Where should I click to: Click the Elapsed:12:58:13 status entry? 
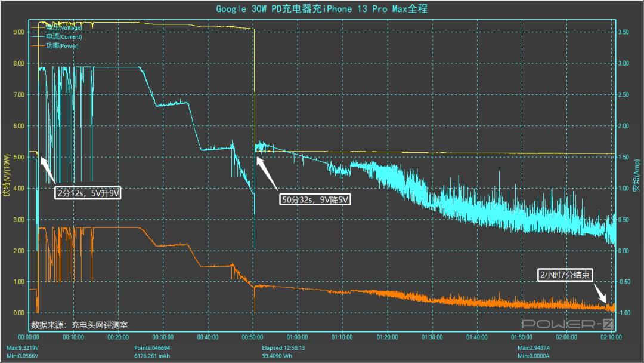point(283,348)
